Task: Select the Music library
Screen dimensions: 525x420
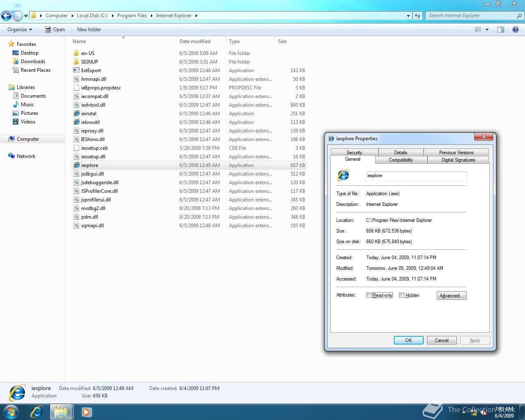Action: click(x=27, y=105)
